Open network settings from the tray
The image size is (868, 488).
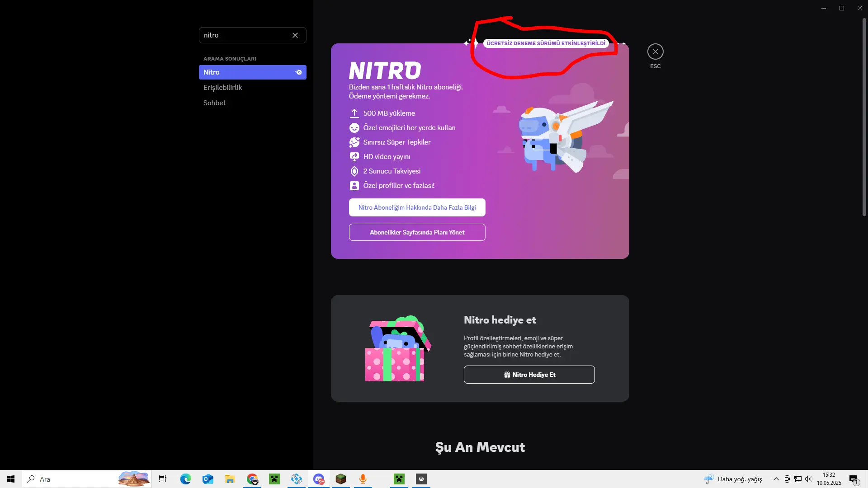[798, 479]
